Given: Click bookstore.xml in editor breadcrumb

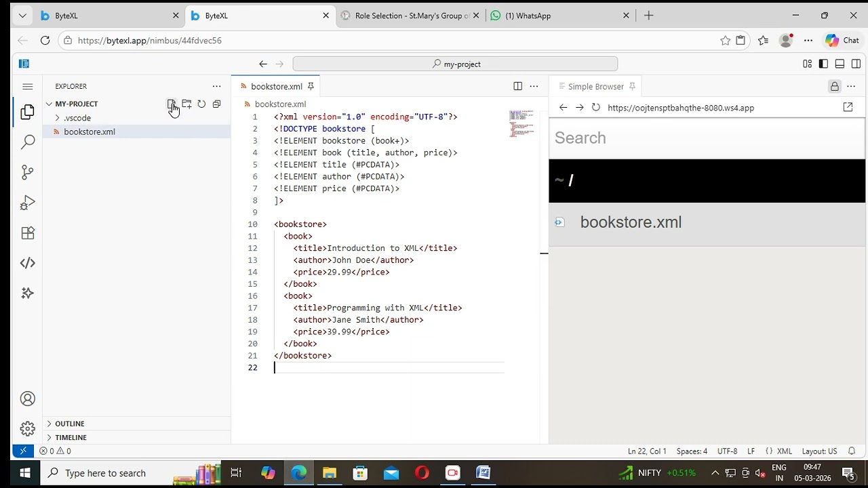Looking at the screenshot, I should pyautogui.click(x=280, y=104).
